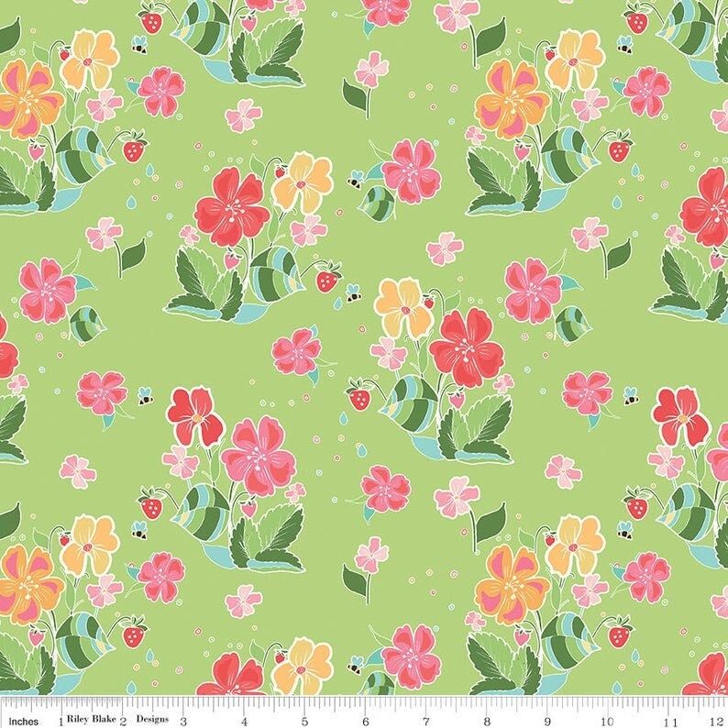The height and width of the screenshot is (728, 728).
Task: Click the ruler number 7
Action: tap(425, 722)
